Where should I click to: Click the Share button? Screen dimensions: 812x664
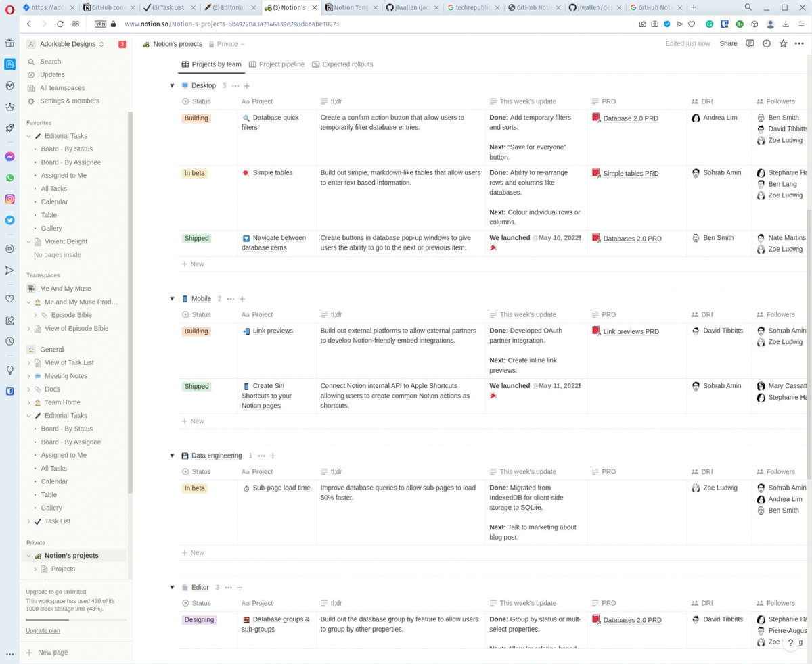click(x=727, y=43)
